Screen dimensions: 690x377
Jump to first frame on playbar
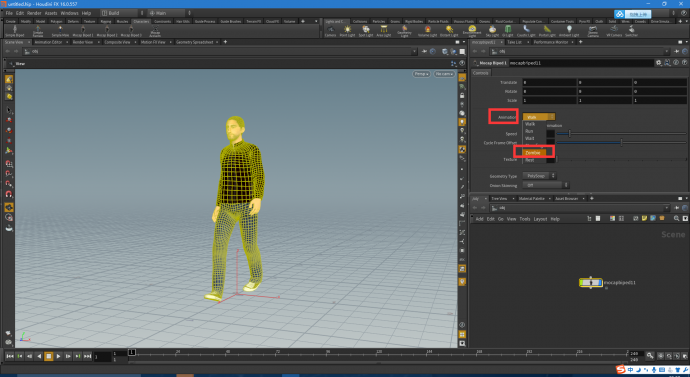click(10, 356)
